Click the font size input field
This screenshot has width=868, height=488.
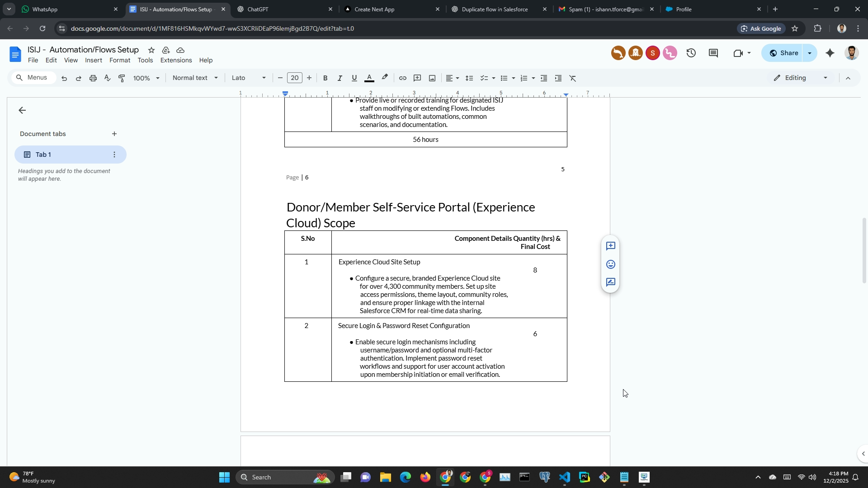[x=295, y=78]
